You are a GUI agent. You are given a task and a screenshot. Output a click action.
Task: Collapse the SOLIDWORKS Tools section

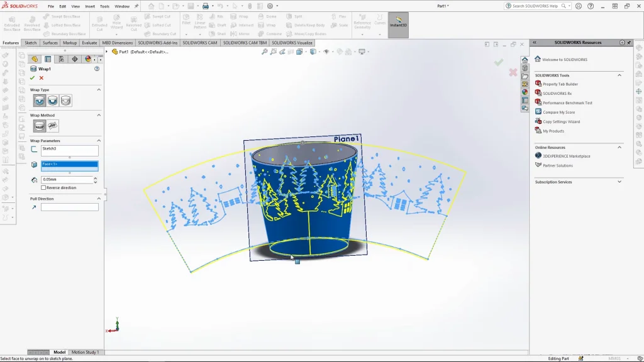[619, 75]
